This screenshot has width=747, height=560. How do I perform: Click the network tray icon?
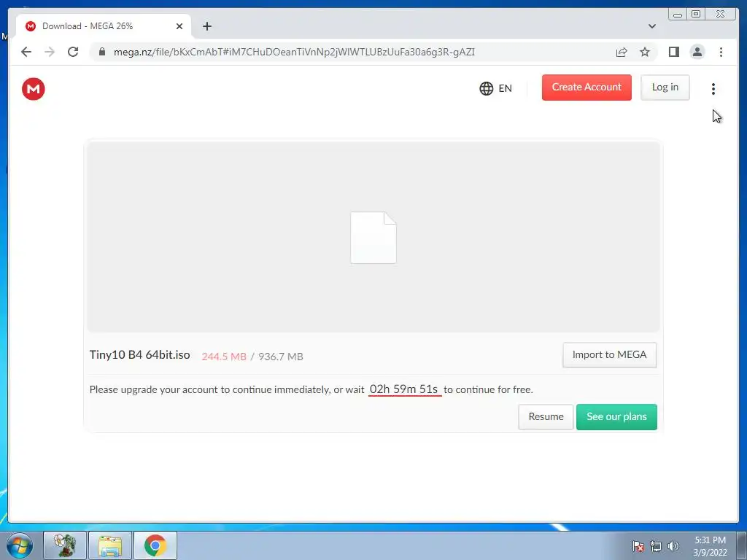pos(656,547)
